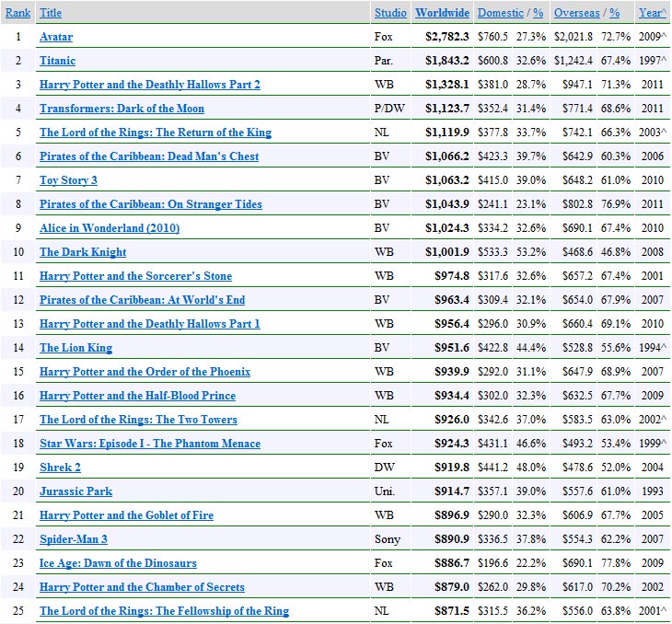Click the 2003^ year for Return of the King

coord(654,133)
